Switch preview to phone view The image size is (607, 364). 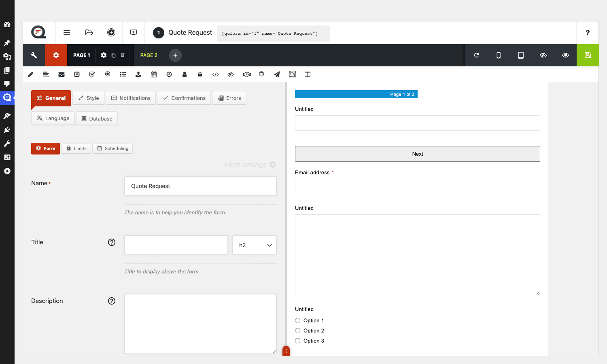(499, 55)
